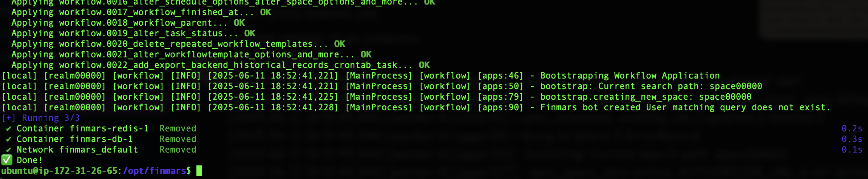The width and height of the screenshot is (868, 179).
Task: Click the Running 3/3 status text
Action: pos(51,118)
